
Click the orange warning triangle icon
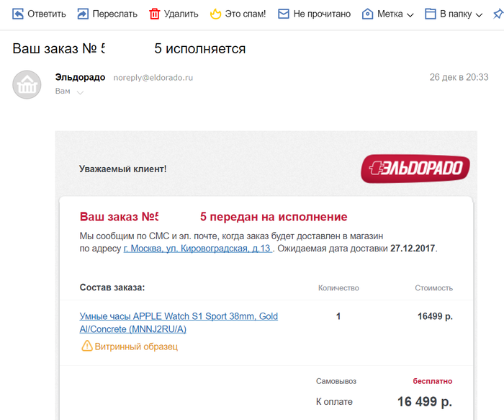[x=87, y=347]
